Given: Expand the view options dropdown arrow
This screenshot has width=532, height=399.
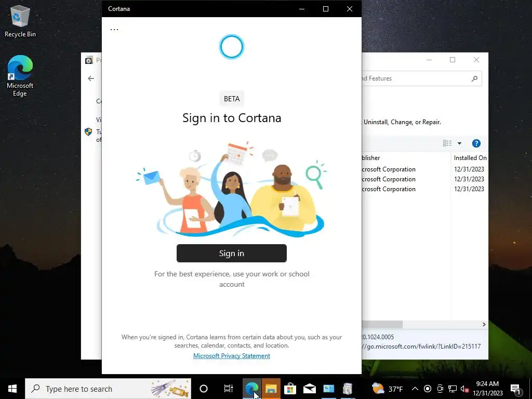Looking at the screenshot, I should (x=459, y=143).
